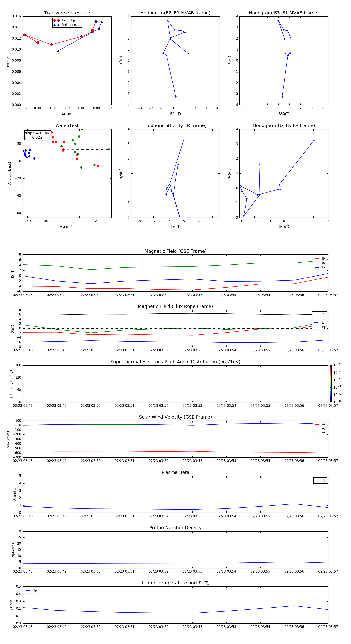Click the "Np(#/cc)" y-axis label
The width and height of the screenshot is (351, 644).
tap(13, 550)
